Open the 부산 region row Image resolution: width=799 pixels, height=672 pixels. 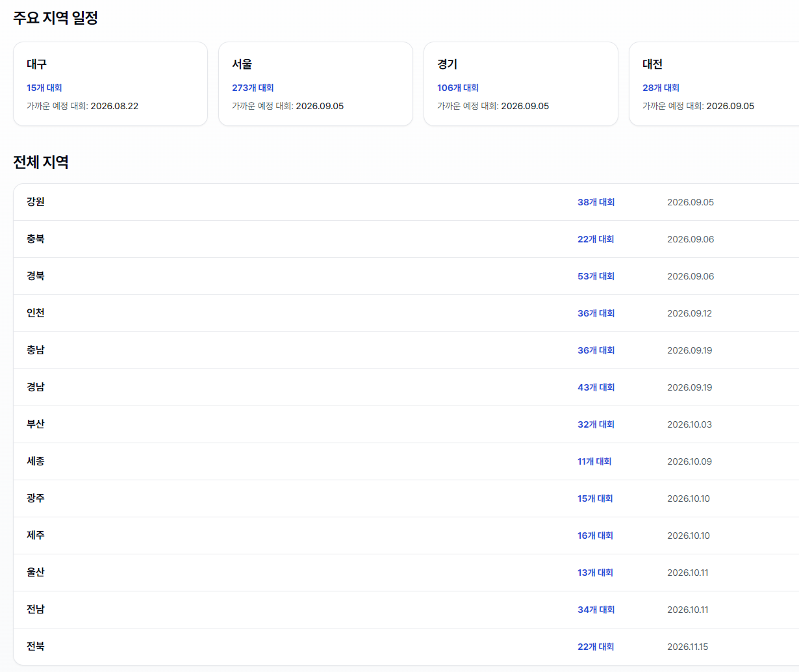[406, 424]
